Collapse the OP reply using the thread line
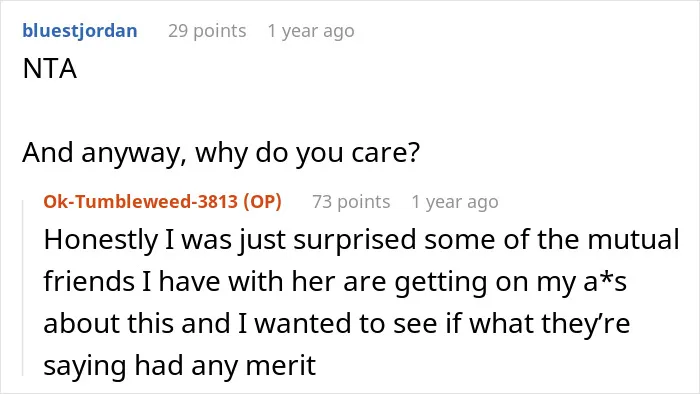The image size is (700, 394). tap(23, 288)
